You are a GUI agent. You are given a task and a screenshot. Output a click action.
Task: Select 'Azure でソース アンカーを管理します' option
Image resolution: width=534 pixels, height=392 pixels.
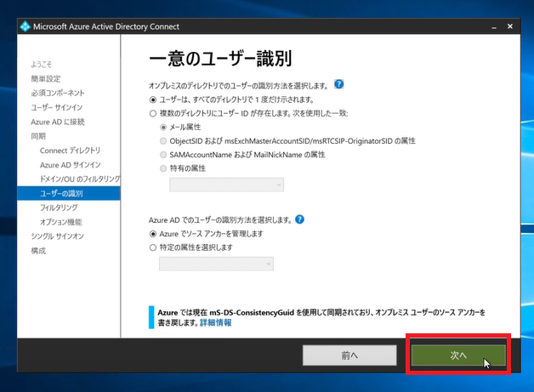(x=153, y=234)
